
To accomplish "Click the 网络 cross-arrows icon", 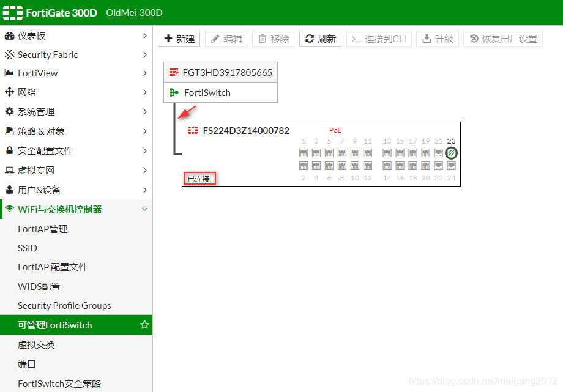I will coord(9,92).
